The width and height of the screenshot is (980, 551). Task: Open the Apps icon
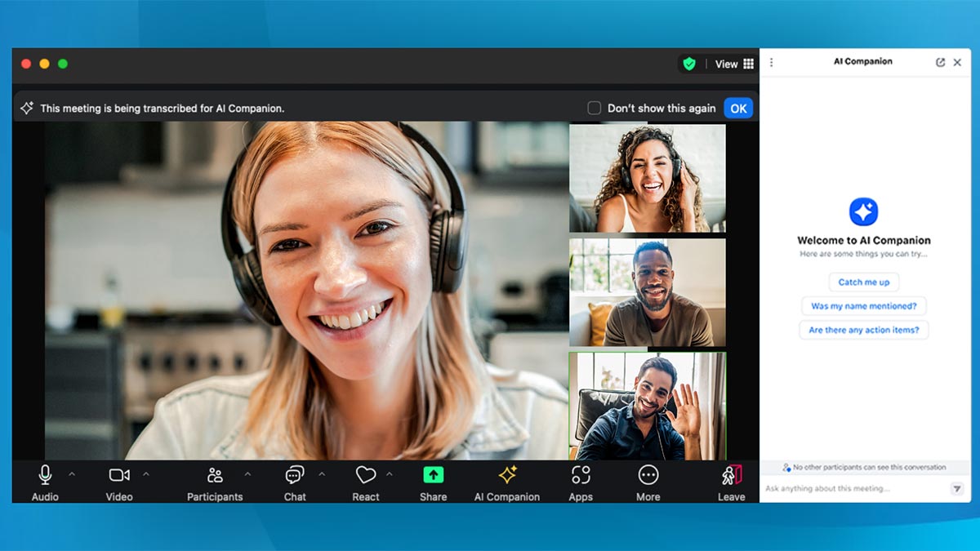pos(581,475)
